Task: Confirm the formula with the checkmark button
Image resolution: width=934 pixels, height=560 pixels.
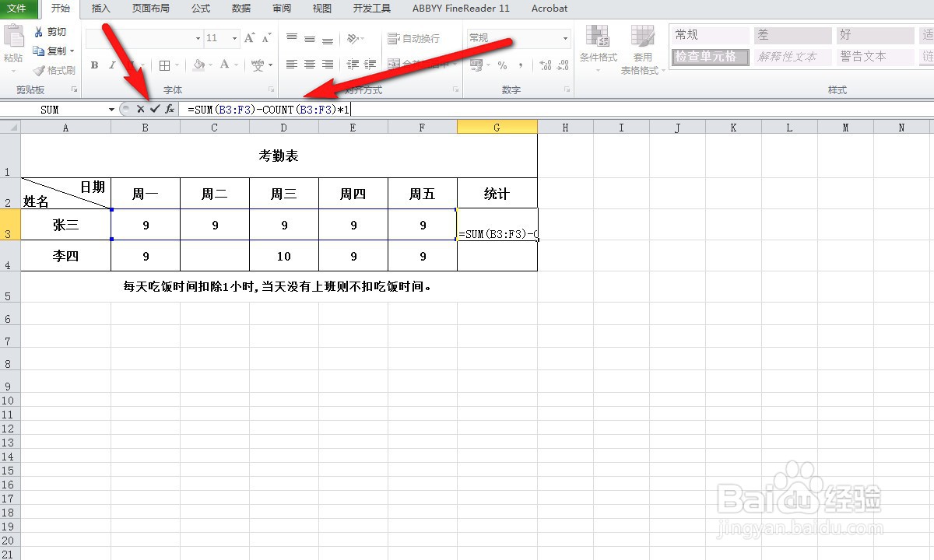Action: pos(154,110)
